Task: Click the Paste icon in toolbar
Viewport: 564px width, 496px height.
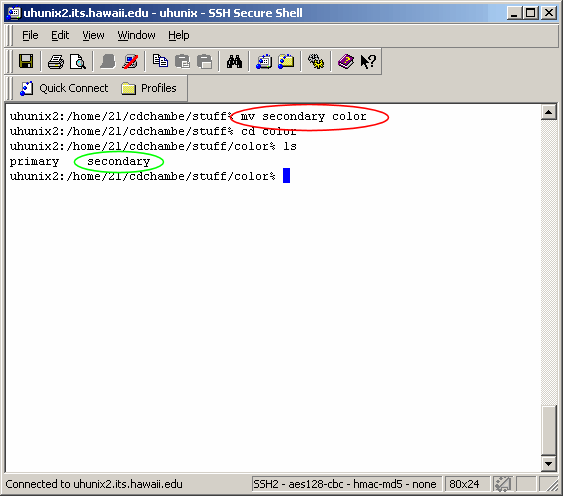Action: 182,62
